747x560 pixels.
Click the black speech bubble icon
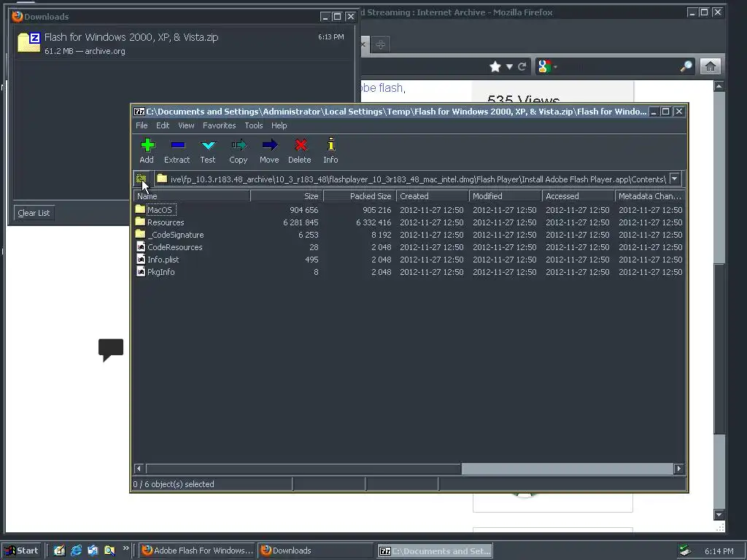coord(111,350)
